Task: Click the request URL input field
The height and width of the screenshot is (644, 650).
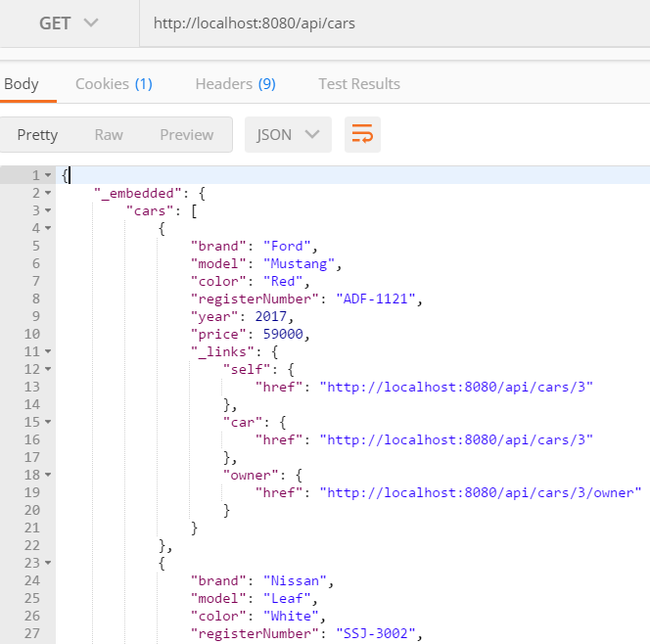Action: (x=395, y=23)
